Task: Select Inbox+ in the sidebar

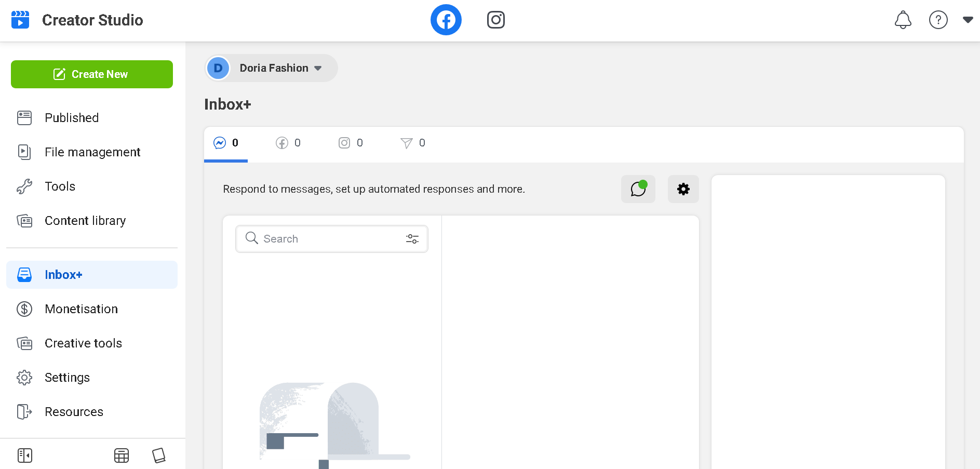Action: [x=92, y=275]
